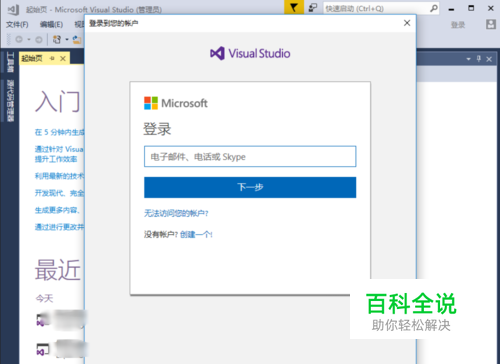500x364 pixels.
Task: Open the 通过进行更改并 start page link
Action: (x=59, y=227)
